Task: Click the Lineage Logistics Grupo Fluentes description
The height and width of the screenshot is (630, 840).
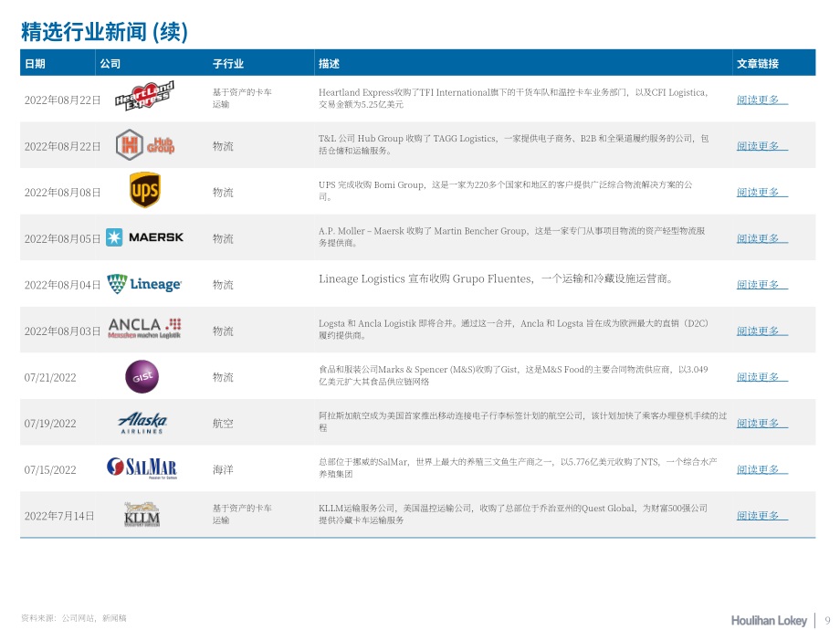Action: pyautogui.click(x=496, y=278)
